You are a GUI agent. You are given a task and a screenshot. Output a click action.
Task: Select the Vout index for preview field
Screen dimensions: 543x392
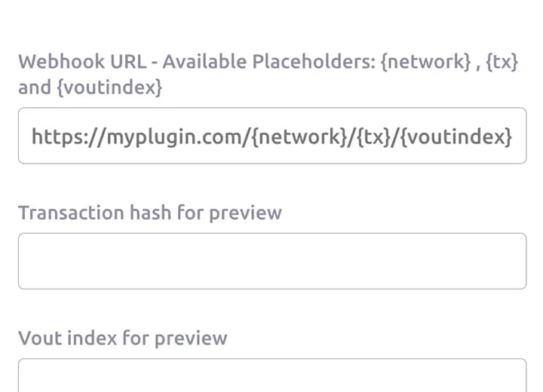(x=272, y=375)
